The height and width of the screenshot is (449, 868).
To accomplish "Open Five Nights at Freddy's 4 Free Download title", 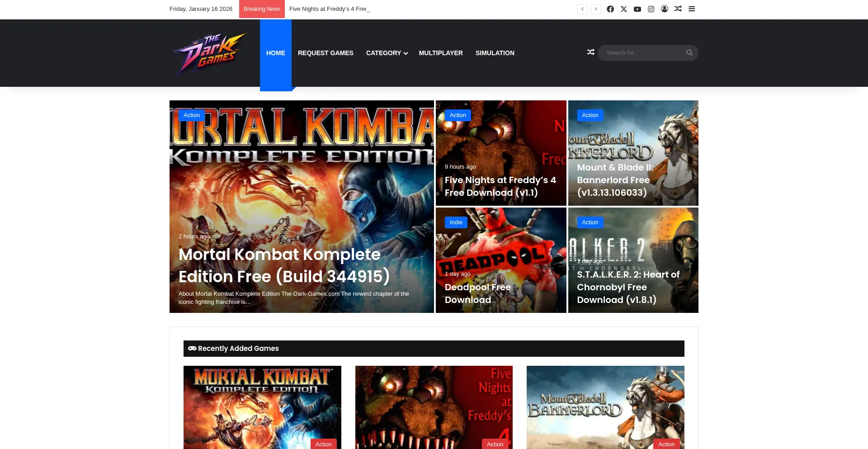I will click(500, 186).
